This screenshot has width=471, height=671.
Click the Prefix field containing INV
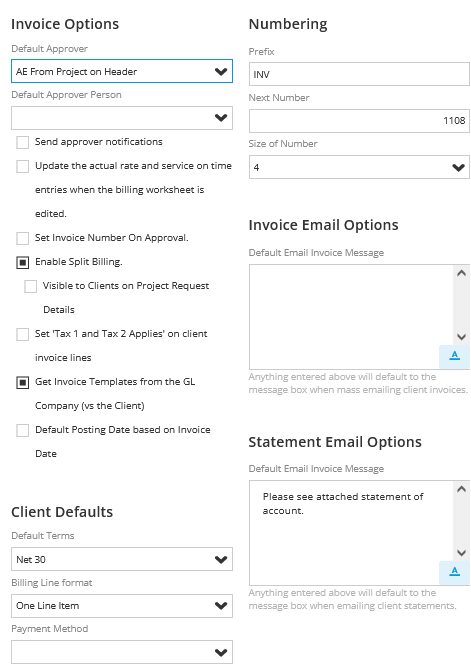pyautogui.click(x=359, y=74)
